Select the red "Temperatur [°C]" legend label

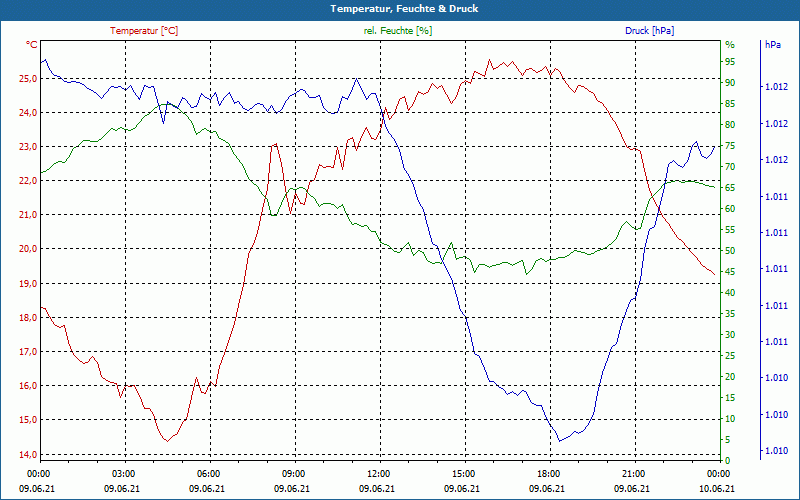(144, 31)
